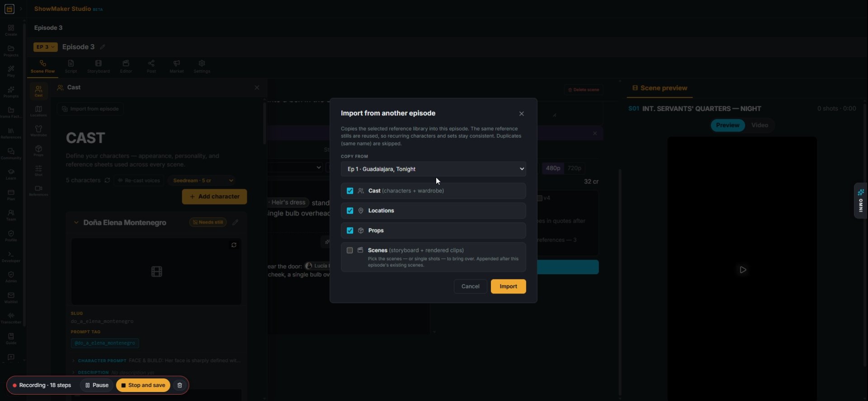
Task: Open Wardrobe in the side panel
Action: 38,131
